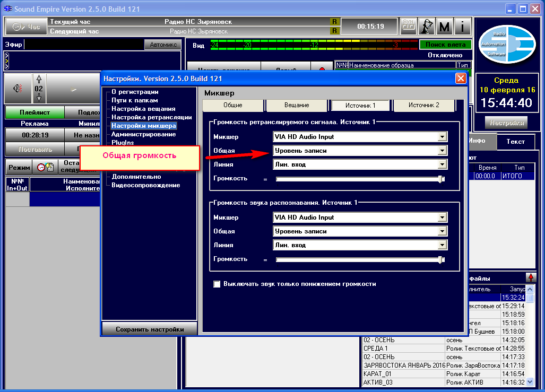545x392 pixels.
Task: Select ЗАРЯВОСТОКА ЯНВАРЬ 2016 row
Action: tap(444, 365)
